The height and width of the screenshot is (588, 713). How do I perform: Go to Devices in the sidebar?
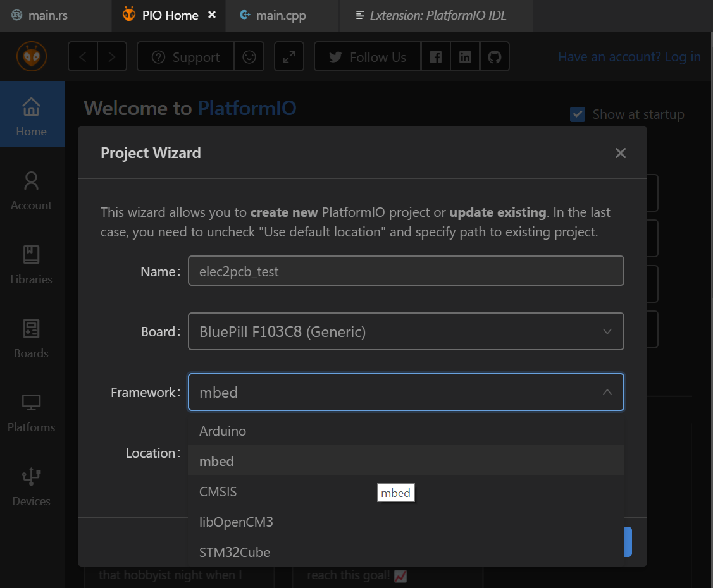click(31, 487)
